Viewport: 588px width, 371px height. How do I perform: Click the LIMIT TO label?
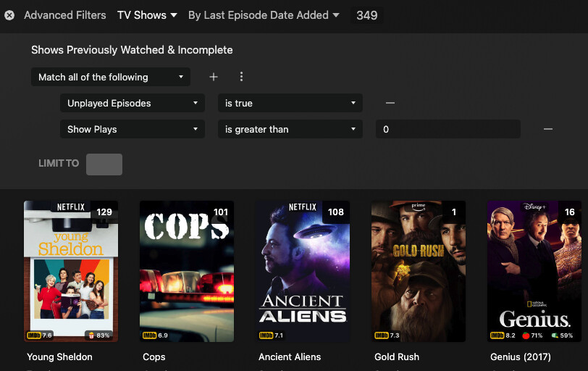pos(59,164)
